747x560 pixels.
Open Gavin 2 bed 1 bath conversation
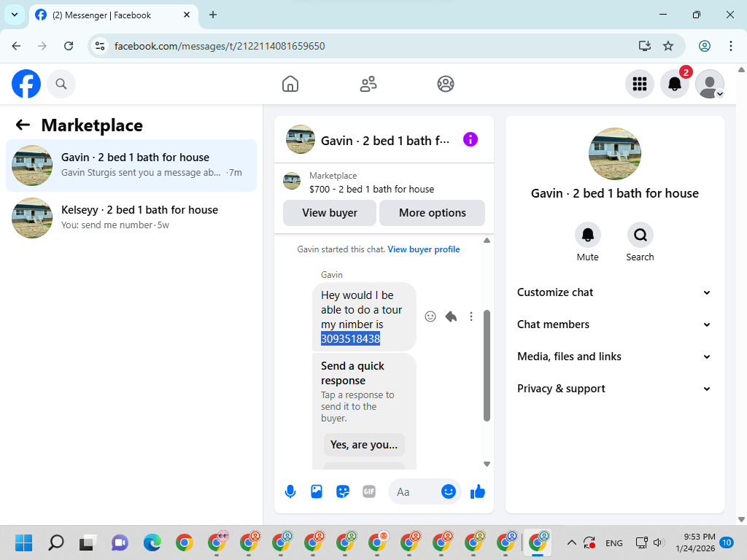(x=131, y=166)
